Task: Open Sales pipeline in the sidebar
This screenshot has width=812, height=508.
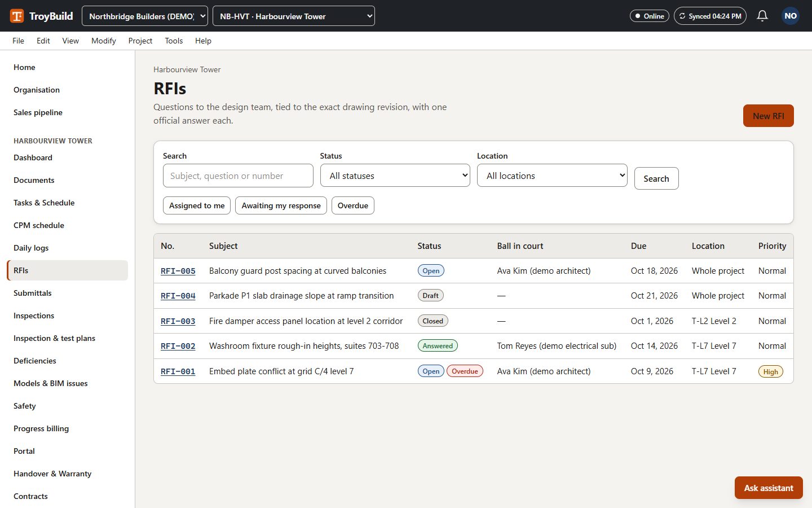Action: pos(68,112)
